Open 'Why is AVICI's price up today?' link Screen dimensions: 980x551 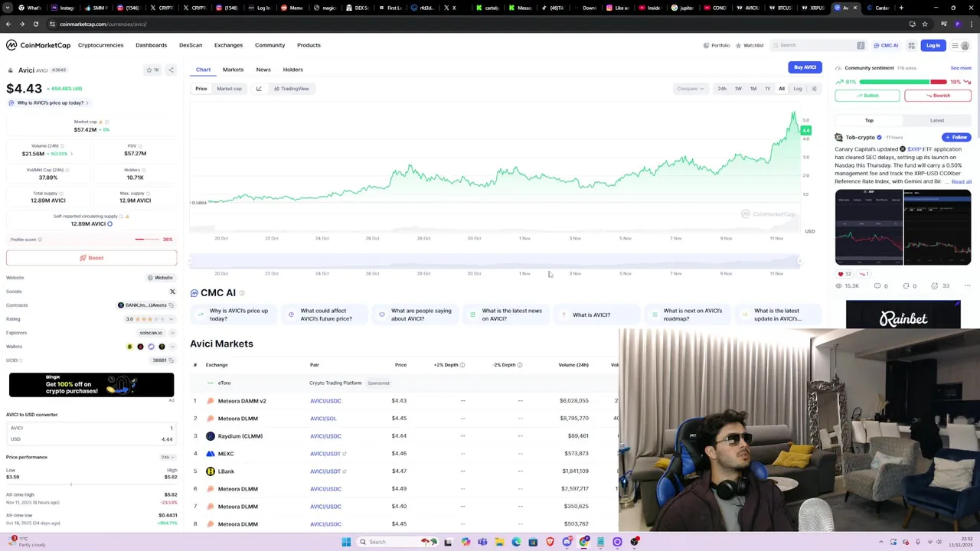coord(51,103)
